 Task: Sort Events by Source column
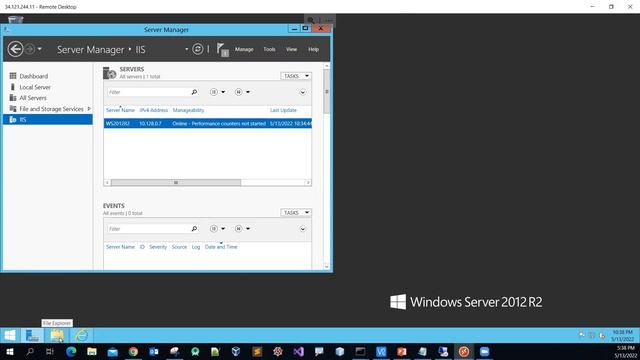179,247
